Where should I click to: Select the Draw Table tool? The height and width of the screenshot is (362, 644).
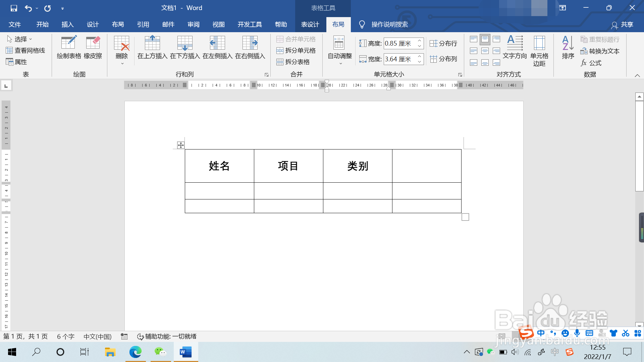[68, 49]
